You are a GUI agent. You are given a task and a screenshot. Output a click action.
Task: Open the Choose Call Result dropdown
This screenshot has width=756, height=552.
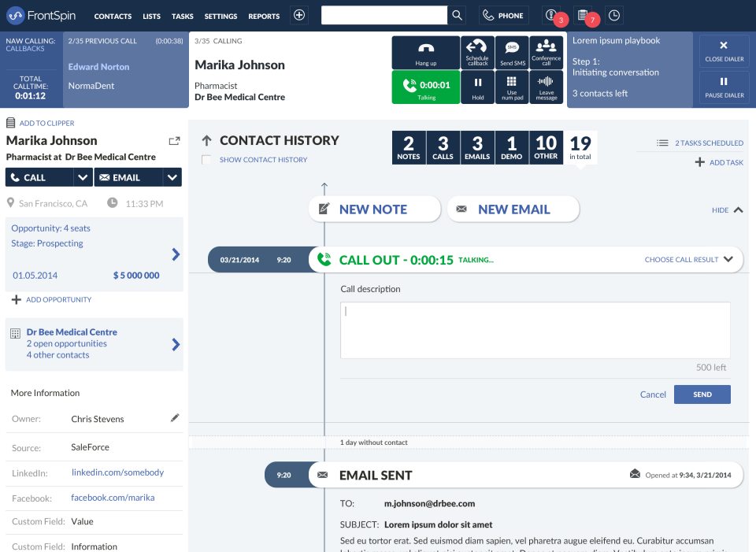688,259
